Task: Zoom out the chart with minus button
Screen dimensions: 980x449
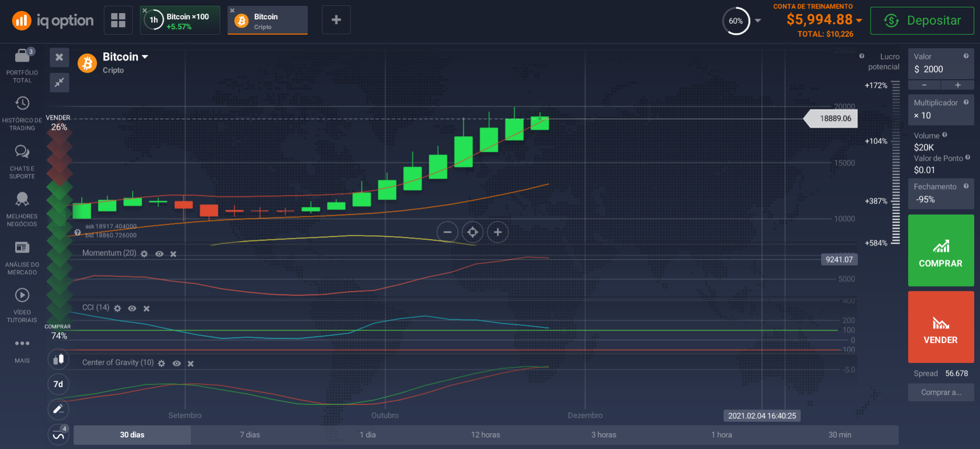Action: 448,232
